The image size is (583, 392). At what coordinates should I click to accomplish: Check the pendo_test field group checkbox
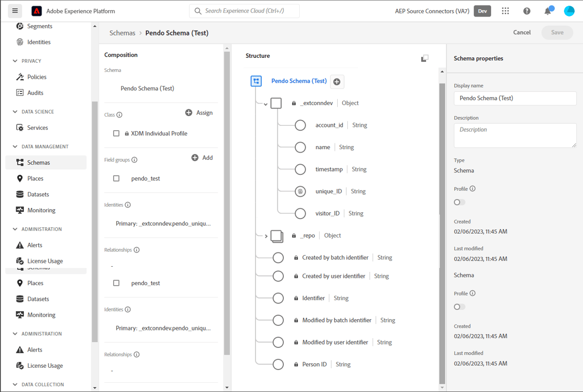[116, 178]
